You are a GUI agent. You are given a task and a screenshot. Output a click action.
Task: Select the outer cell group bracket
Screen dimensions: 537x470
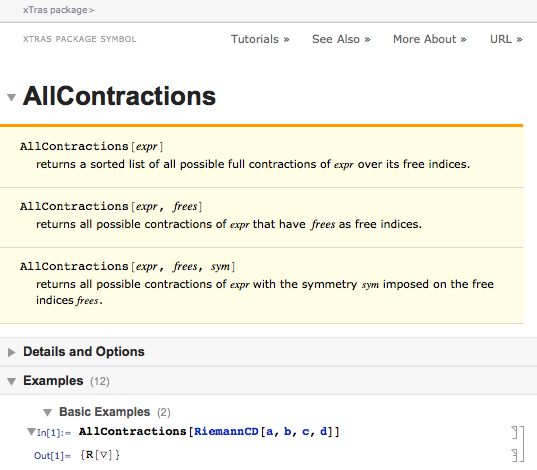(522, 444)
